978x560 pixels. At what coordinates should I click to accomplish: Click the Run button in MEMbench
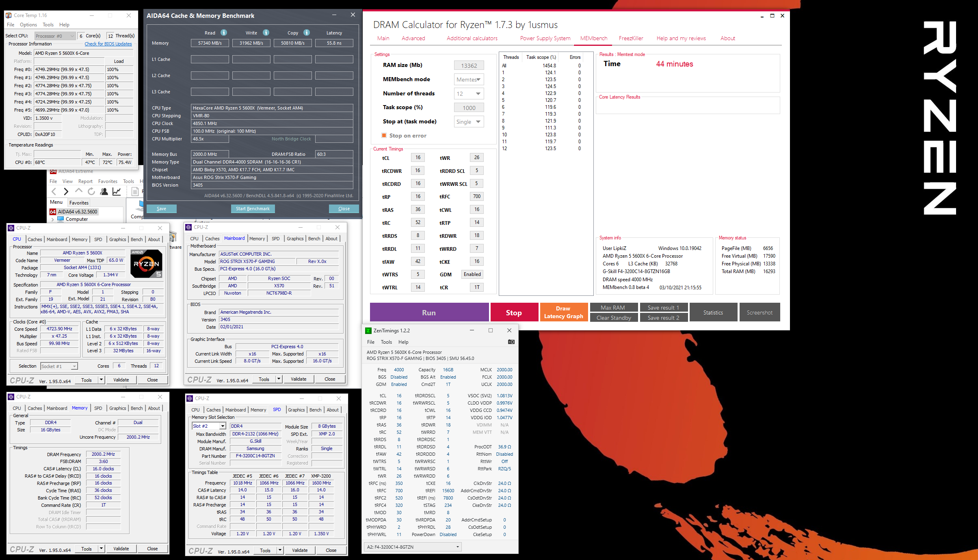pyautogui.click(x=429, y=312)
